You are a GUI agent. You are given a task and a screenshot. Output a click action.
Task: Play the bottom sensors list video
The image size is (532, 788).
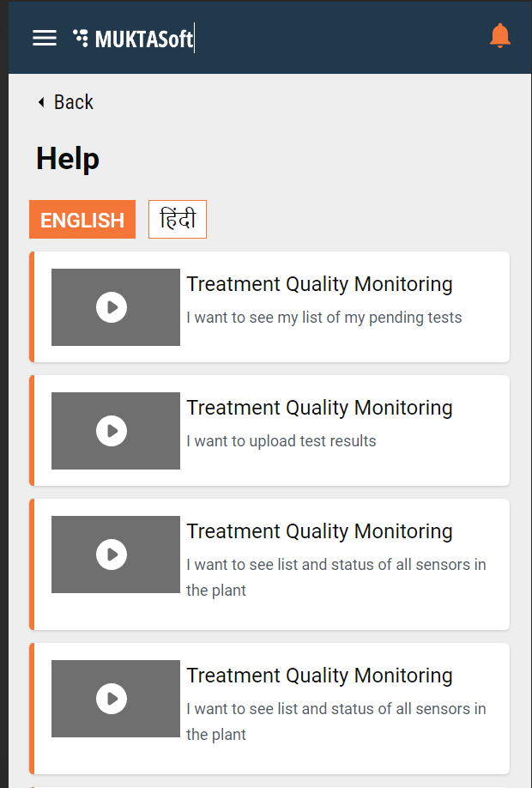tap(112, 699)
